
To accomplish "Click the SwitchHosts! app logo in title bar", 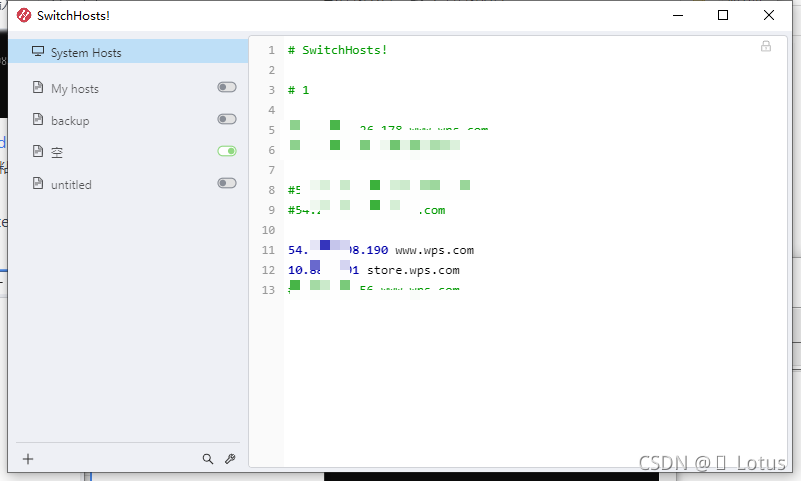I will coord(23,15).
